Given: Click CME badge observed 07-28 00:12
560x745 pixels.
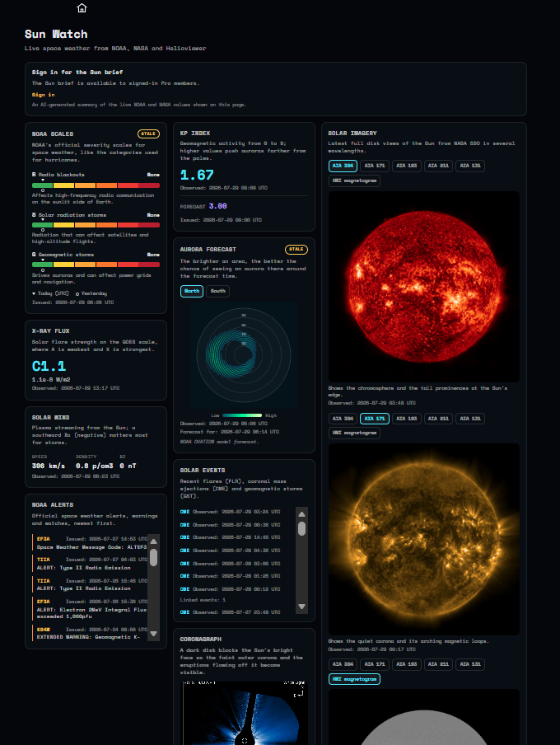Looking at the screenshot, I should click(x=184, y=589).
